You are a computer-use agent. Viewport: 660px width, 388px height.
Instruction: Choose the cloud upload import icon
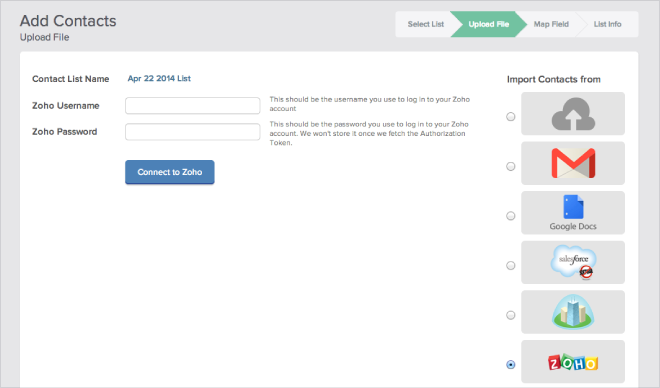(x=573, y=114)
